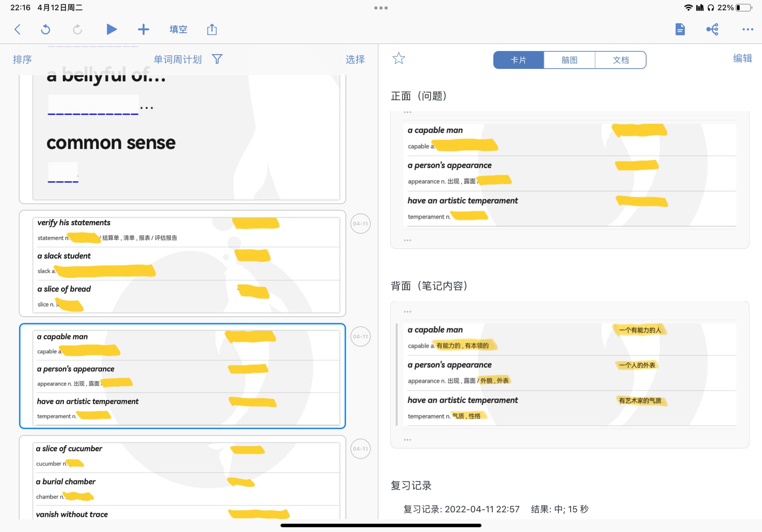The image size is (762, 532).
Task: Tap 选择 to select cards
Action: pyautogui.click(x=355, y=60)
